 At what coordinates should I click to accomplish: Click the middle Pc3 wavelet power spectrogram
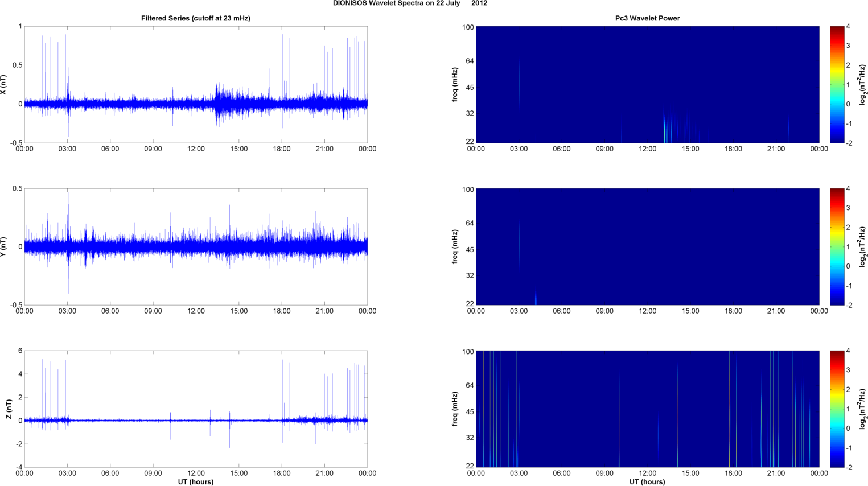pyautogui.click(x=647, y=246)
